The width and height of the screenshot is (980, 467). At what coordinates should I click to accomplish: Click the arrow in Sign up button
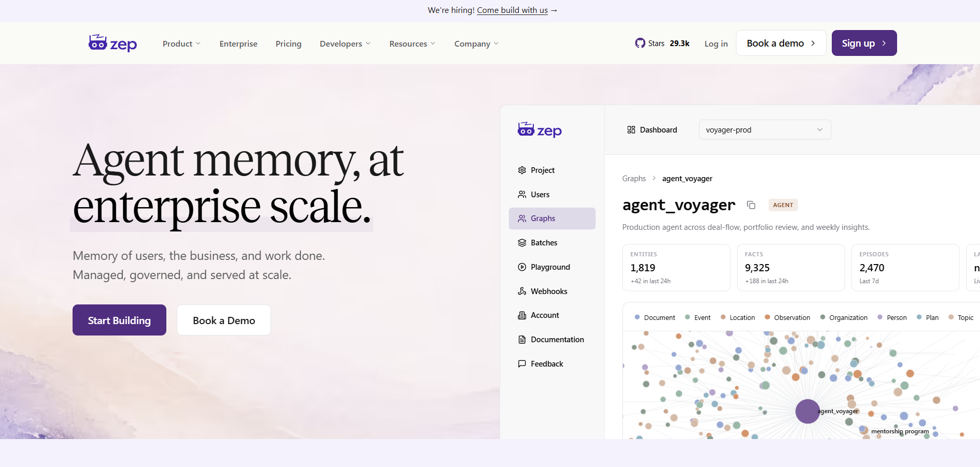point(884,43)
